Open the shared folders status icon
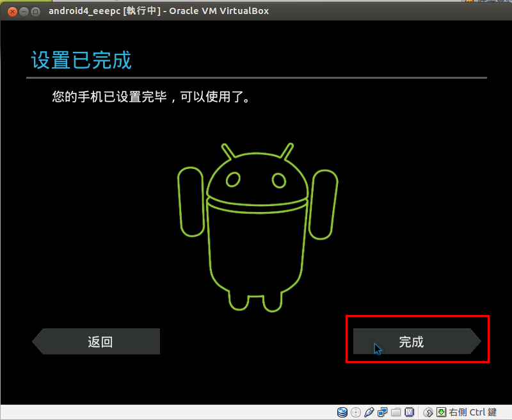The height and width of the screenshot is (420, 512). coord(396,412)
